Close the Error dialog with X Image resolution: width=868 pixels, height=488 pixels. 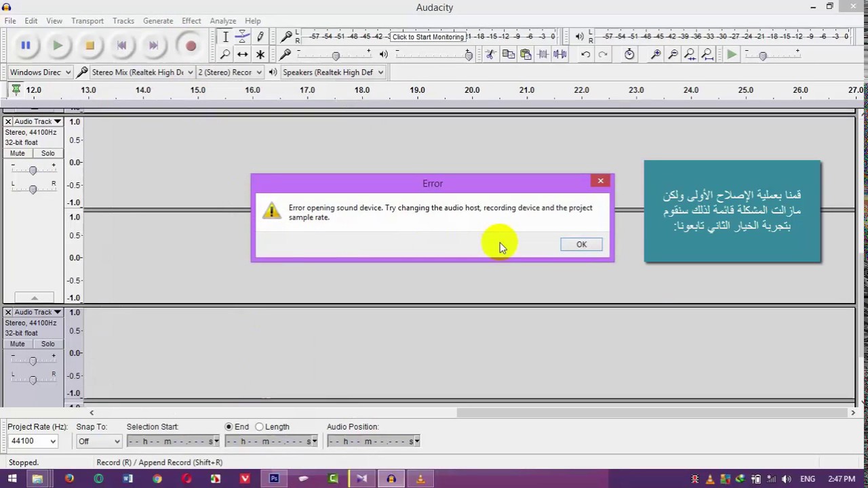point(600,181)
